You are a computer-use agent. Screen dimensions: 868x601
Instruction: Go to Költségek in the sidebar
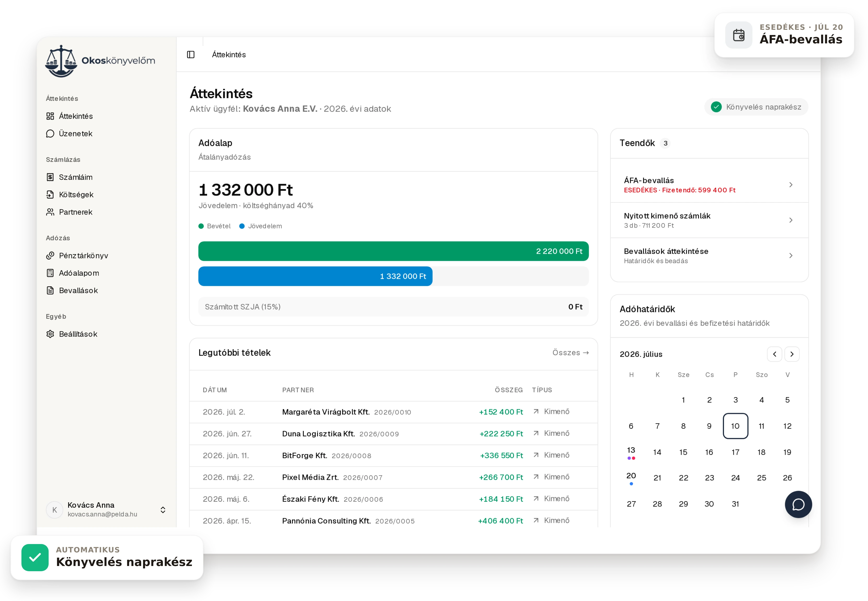76,194
